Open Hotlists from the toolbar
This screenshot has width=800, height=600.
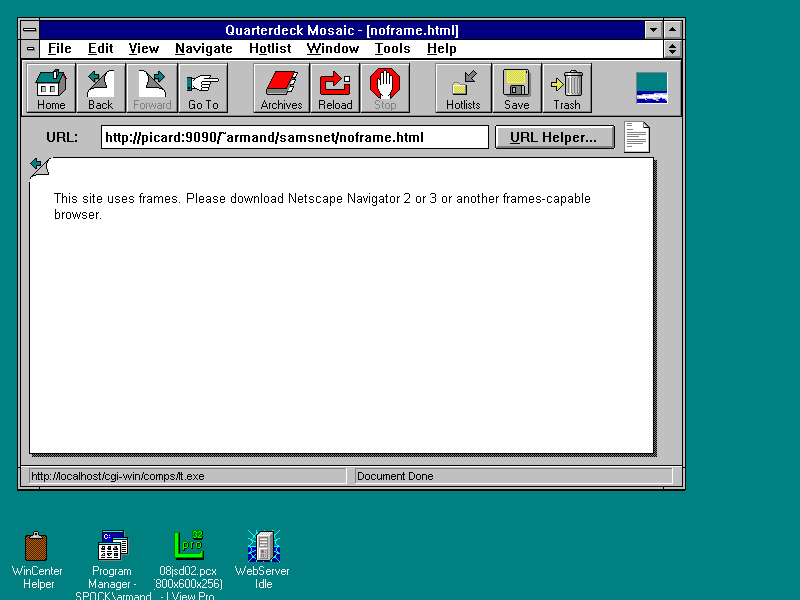coord(463,88)
